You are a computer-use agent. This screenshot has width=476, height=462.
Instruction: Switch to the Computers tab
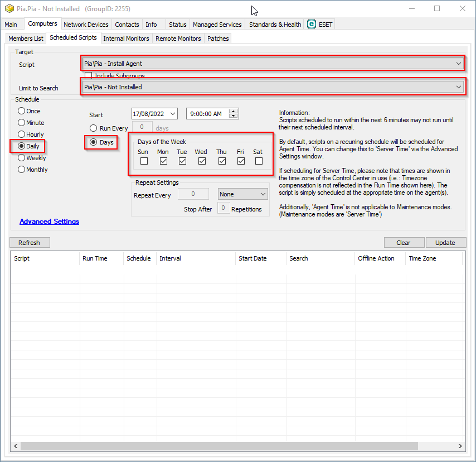[42, 23]
